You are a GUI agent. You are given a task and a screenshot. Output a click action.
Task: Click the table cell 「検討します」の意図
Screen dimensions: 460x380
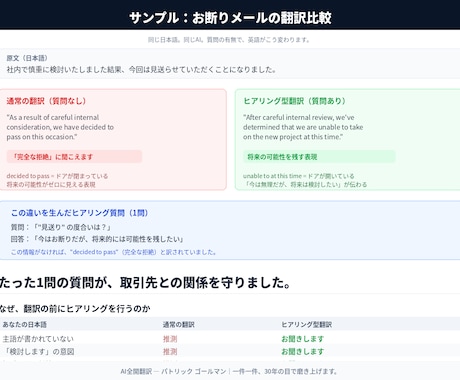point(38,352)
